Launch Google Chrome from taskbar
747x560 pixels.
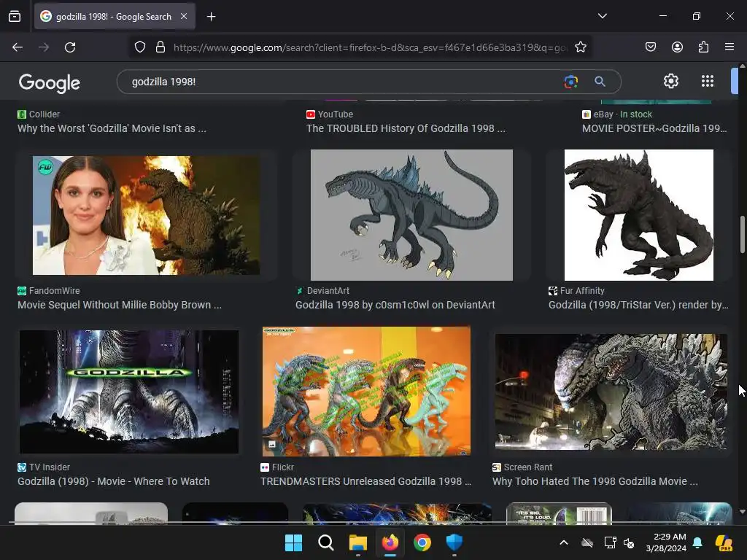pyautogui.click(x=422, y=542)
